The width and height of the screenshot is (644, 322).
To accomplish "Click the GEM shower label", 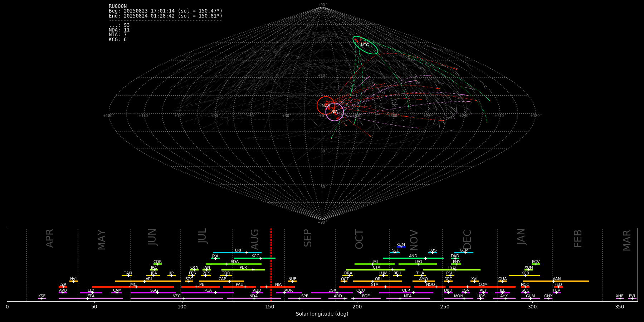I will point(464,250).
